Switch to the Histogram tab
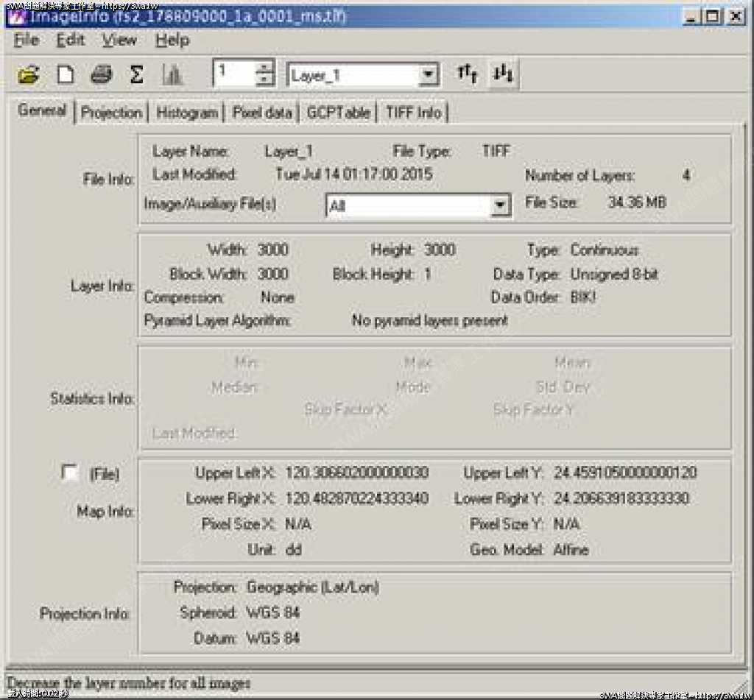Image resolution: width=754 pixels, height=700 pixels. pos(187,113)
